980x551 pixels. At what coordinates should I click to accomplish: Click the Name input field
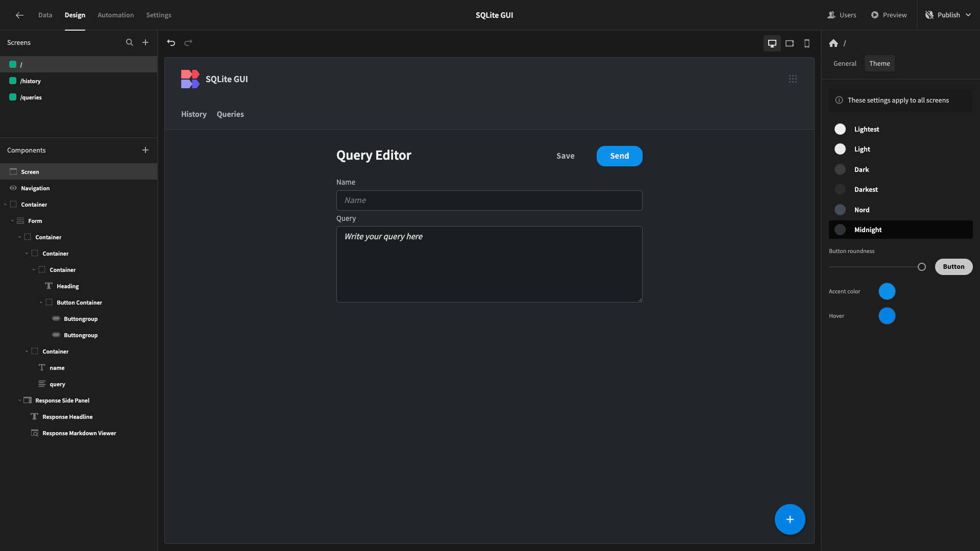[x=489, y=201]
